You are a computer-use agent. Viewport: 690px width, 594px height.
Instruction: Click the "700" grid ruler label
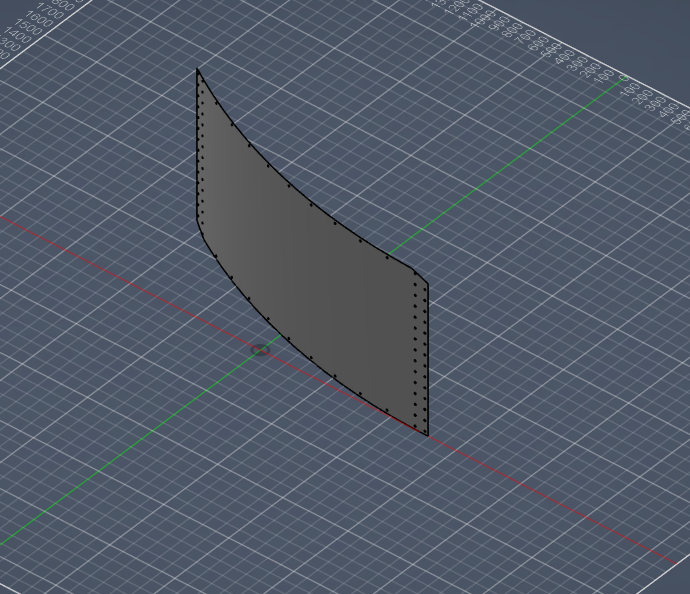(525, 38)
